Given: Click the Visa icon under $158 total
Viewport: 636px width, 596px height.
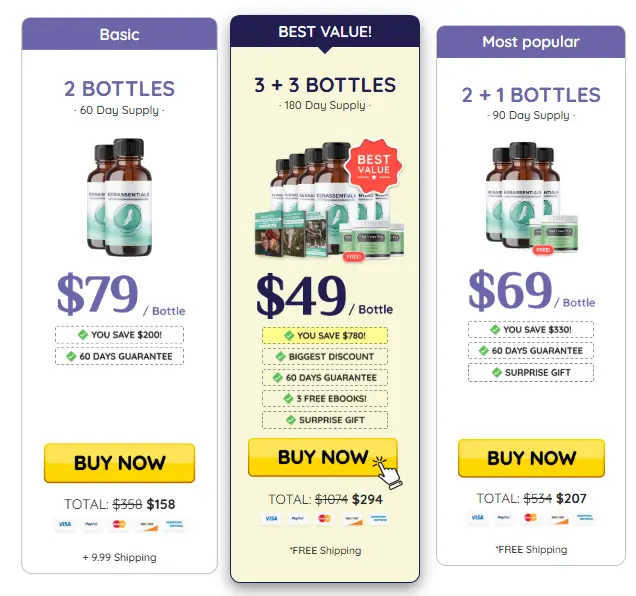Looking at the screenshot, I should (65, 524).
